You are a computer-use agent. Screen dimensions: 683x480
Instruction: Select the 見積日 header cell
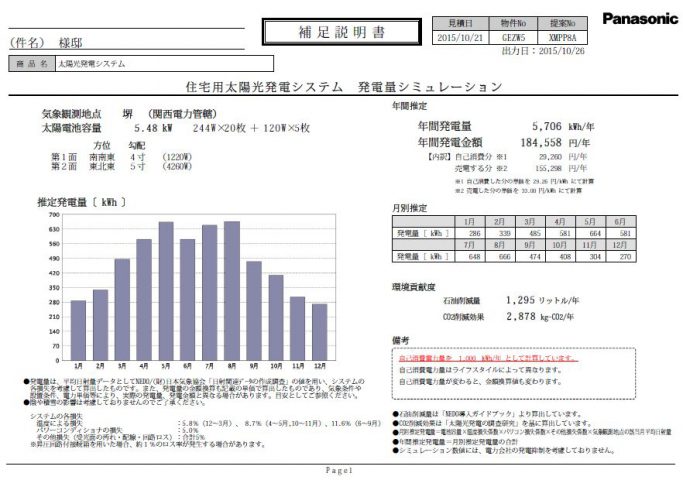tap(460, 23)
